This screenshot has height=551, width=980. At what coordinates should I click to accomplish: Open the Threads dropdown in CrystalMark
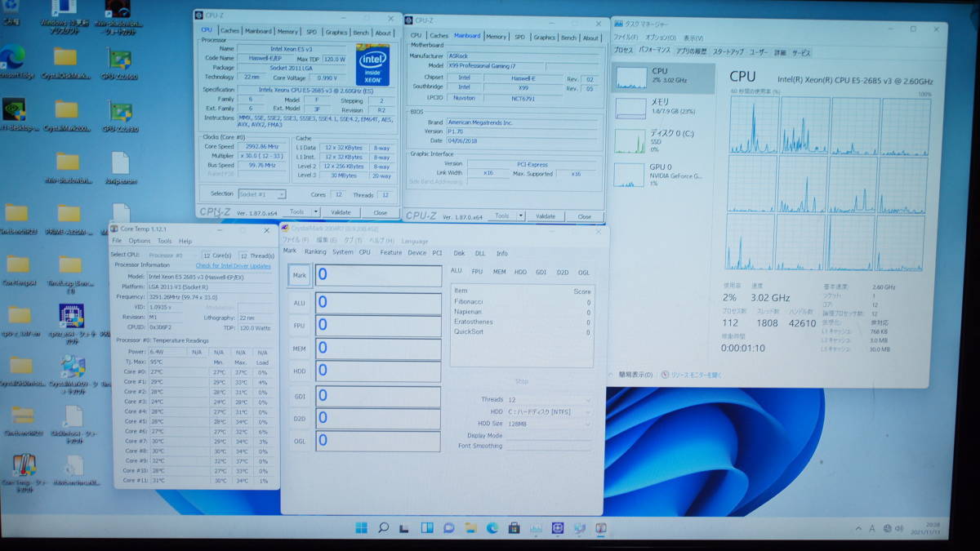(x=549, y=400)
